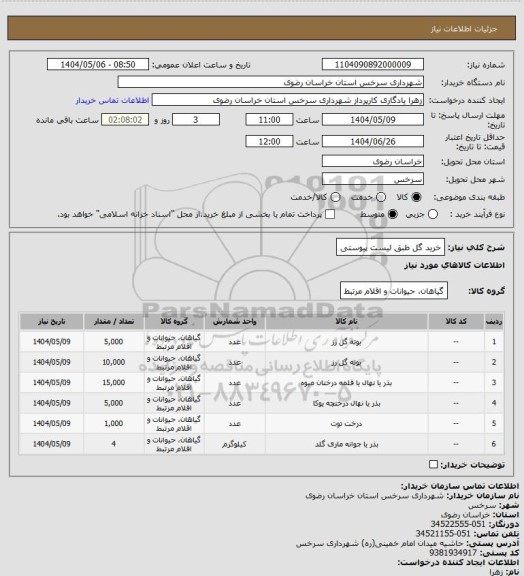
Task: Click the fax number 34522555-051
Action: click(x=458, y=524)
